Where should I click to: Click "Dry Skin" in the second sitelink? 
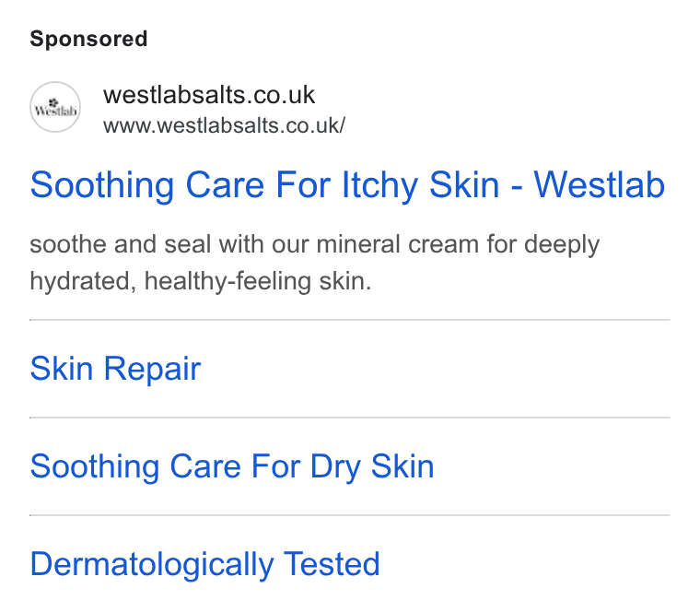[x=372, y=467]
